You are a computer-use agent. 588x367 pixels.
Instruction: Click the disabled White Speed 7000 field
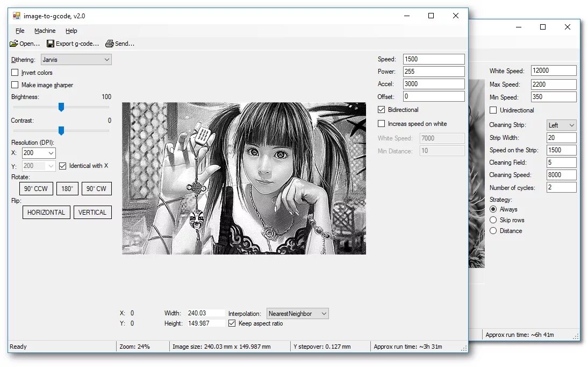coord(442,138)
